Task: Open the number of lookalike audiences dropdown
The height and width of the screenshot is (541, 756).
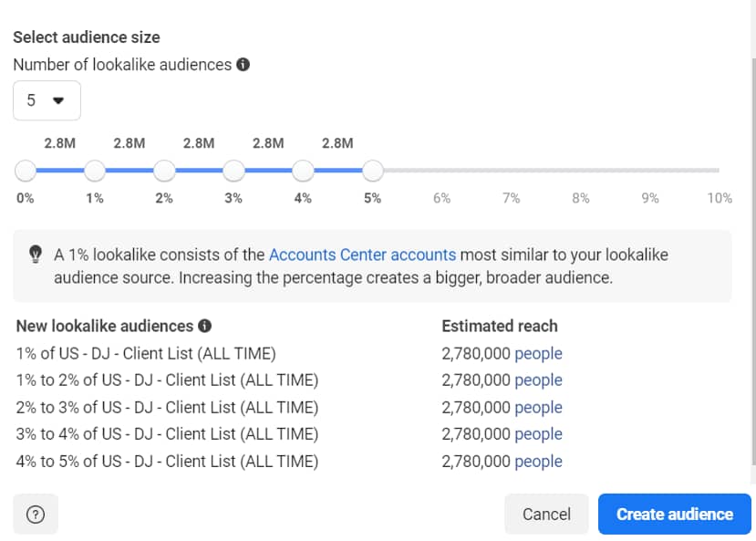Action: click(x=47, y=100)
